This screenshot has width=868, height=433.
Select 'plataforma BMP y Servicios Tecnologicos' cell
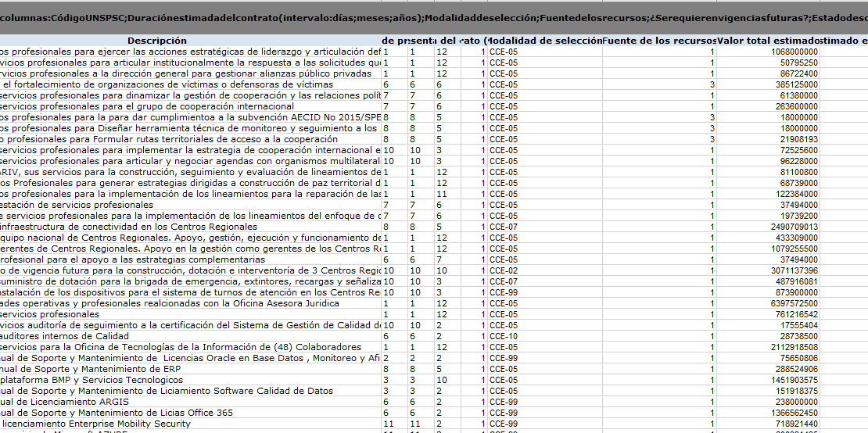(191, 380)
